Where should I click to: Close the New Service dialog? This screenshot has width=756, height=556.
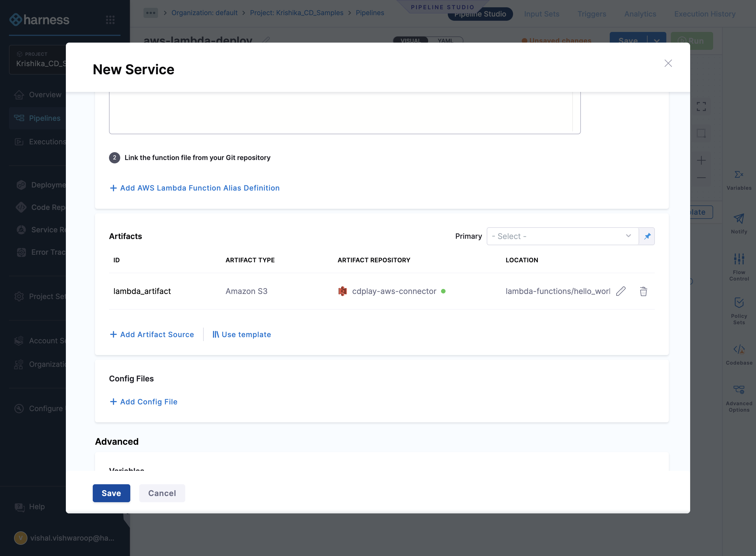[668, 63]
